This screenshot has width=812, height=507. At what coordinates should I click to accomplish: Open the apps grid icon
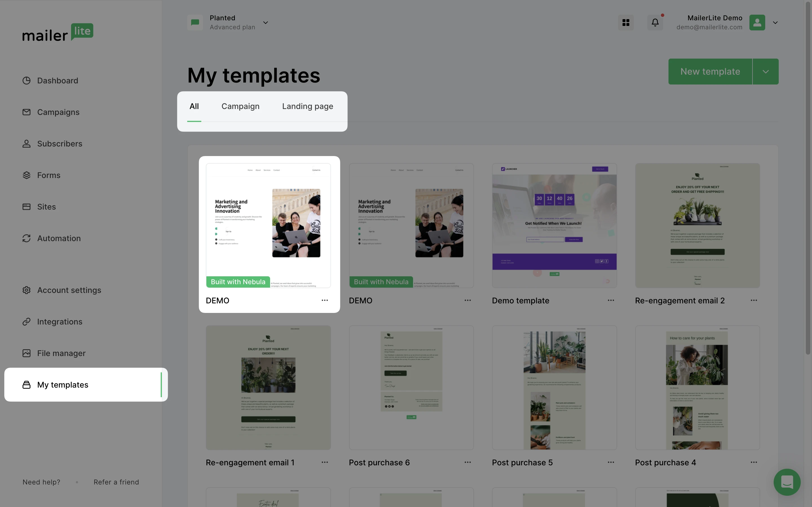point(626,23)
